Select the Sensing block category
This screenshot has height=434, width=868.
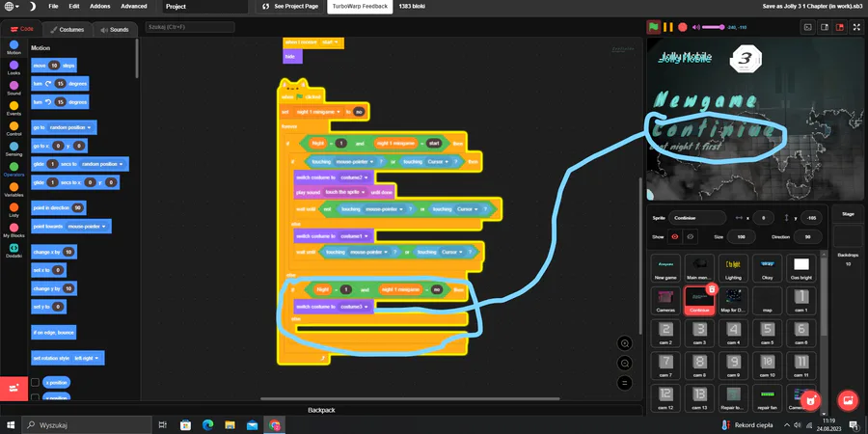[14, 149]
